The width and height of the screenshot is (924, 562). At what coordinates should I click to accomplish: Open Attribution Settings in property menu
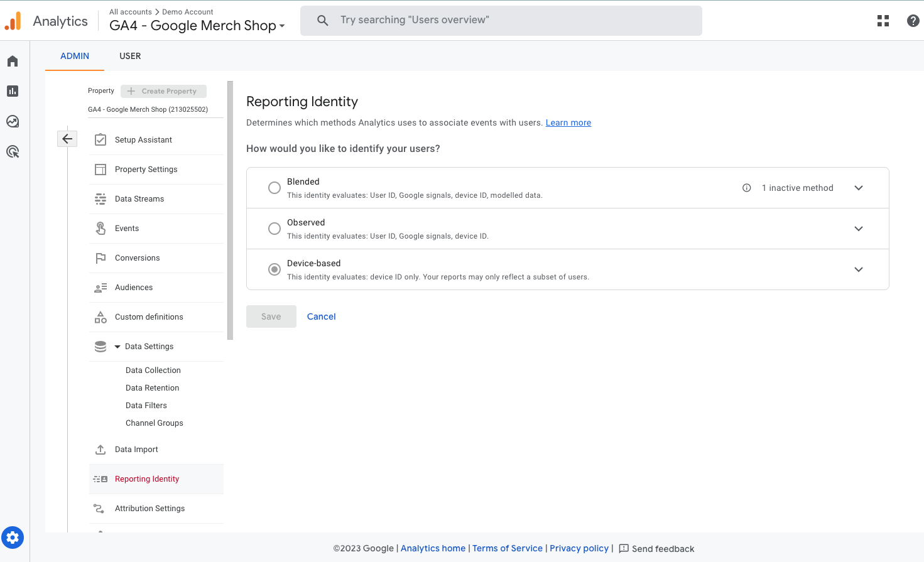149,509
